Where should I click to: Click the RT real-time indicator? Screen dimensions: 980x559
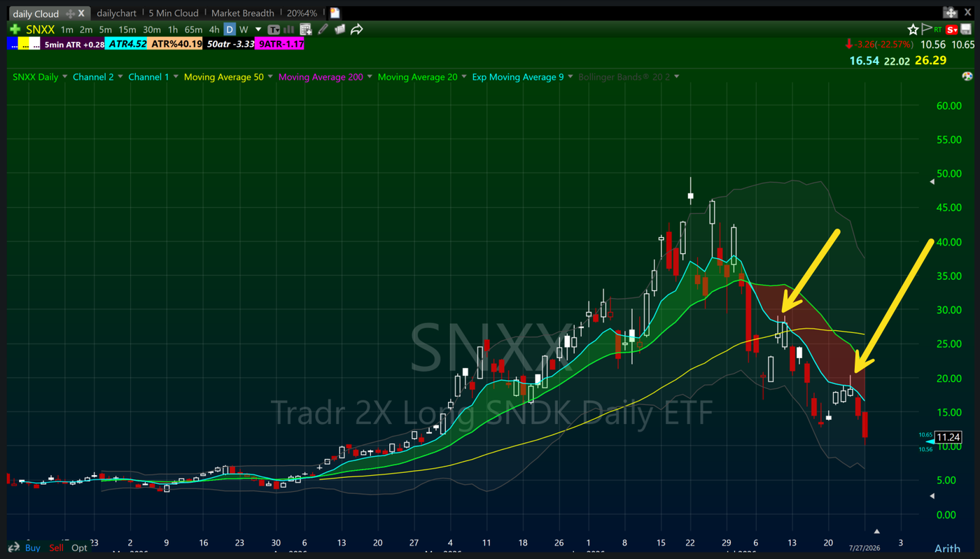point(938,30)
